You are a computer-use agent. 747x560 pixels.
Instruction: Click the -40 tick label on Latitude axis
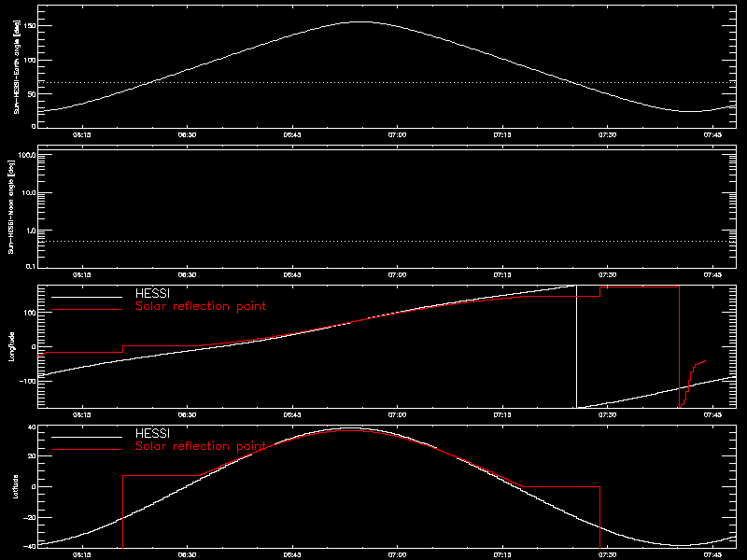click(30, 546)
